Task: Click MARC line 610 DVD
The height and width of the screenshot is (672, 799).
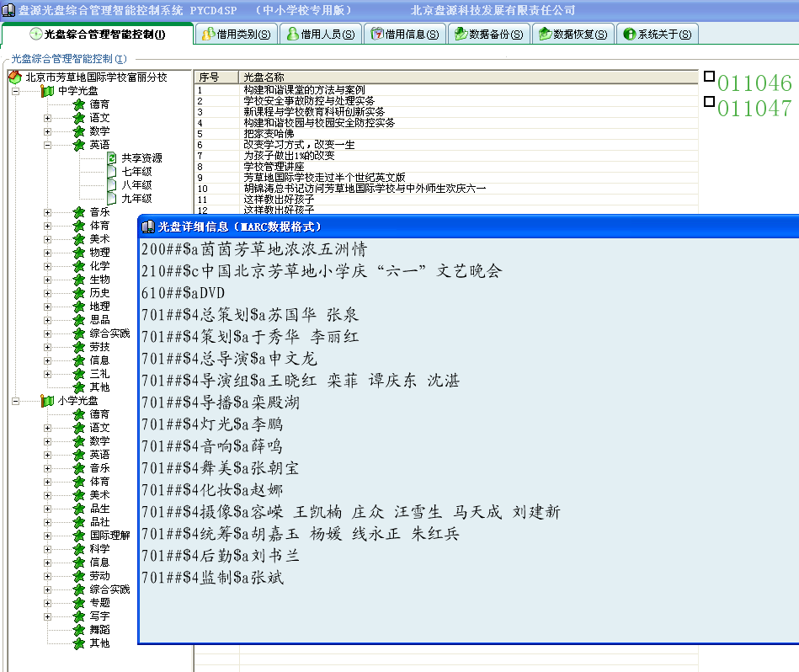Action: (183, 293)
